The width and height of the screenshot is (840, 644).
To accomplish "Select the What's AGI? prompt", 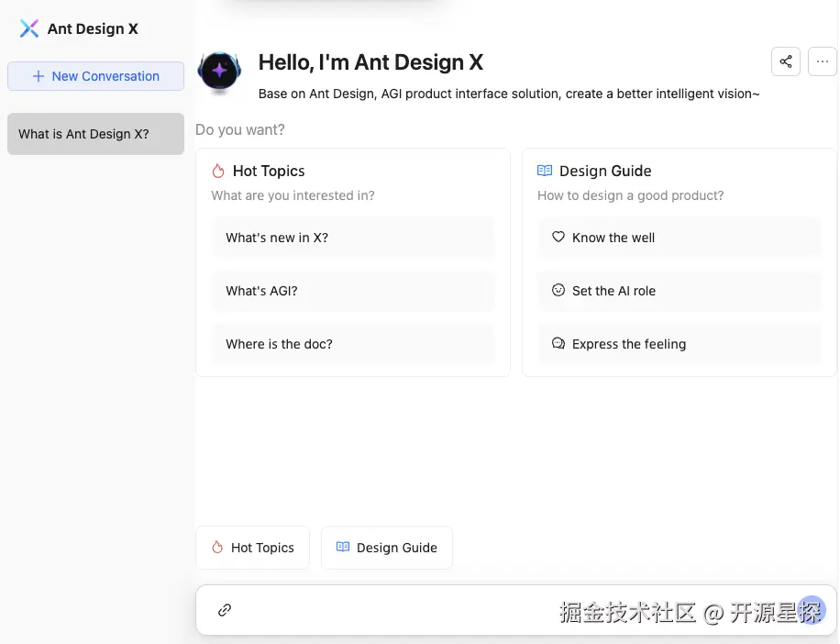I will (x=353, y=290).
